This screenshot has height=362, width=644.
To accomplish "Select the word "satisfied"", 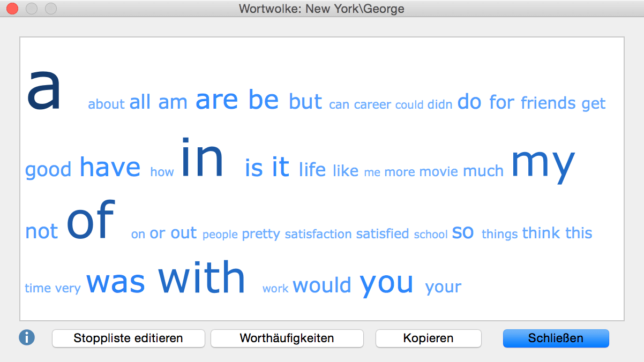I will click(x=383, y=233).
